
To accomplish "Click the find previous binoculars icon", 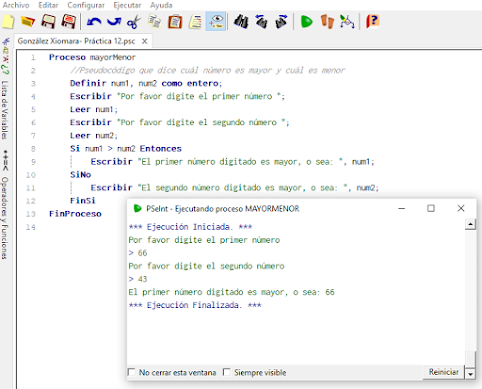I will tap(261, 22).
